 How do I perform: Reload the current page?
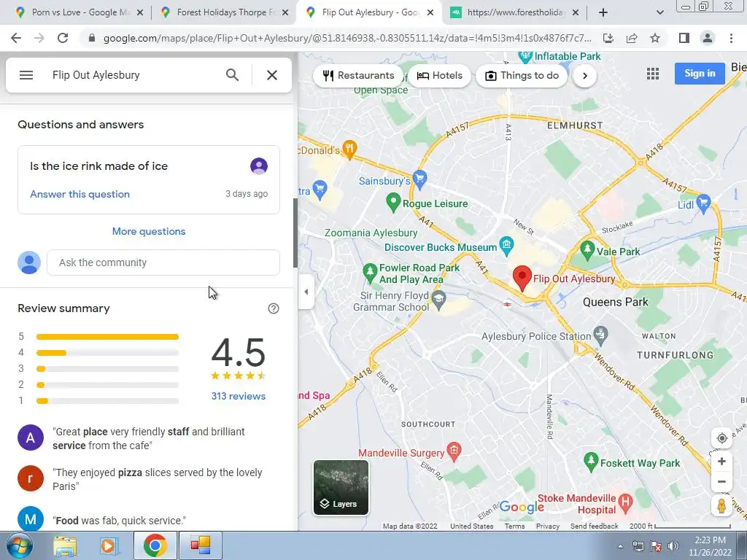(x=63, y=38)
